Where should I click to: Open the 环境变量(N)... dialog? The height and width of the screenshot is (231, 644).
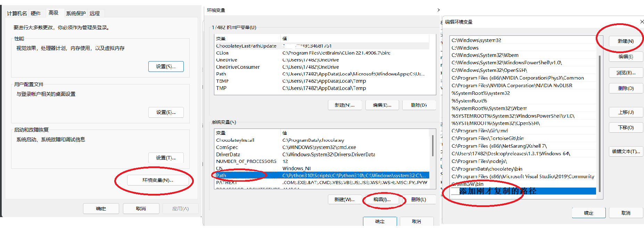(158, 180)
